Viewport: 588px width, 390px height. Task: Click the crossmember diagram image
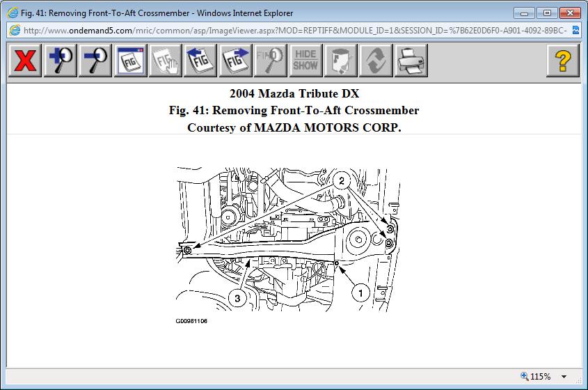click(287, 240)
